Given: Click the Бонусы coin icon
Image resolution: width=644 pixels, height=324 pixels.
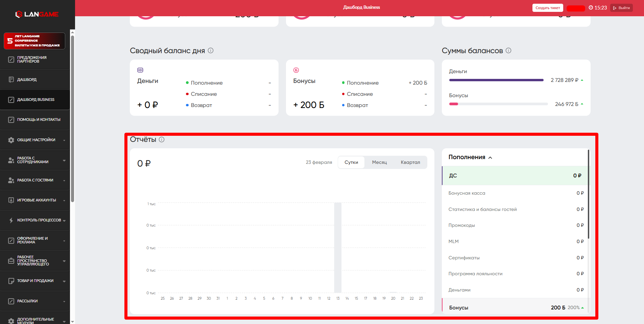Looking at the screenshot, I should pyautogui.click(x=296, y=70).
